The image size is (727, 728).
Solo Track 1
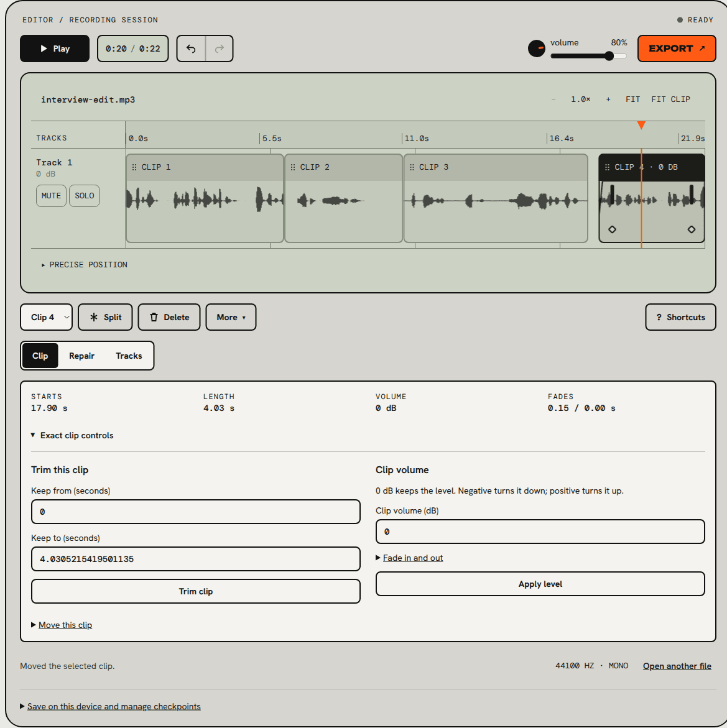[x=85, y=195]
